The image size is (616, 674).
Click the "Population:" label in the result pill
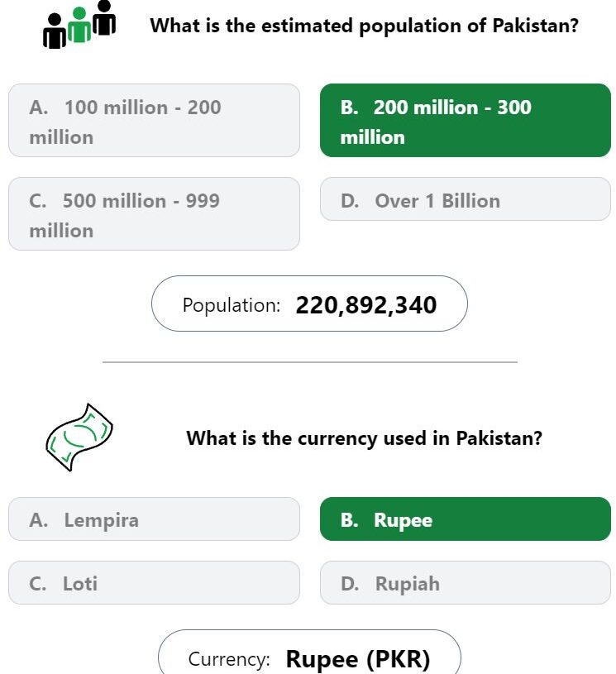232,305
